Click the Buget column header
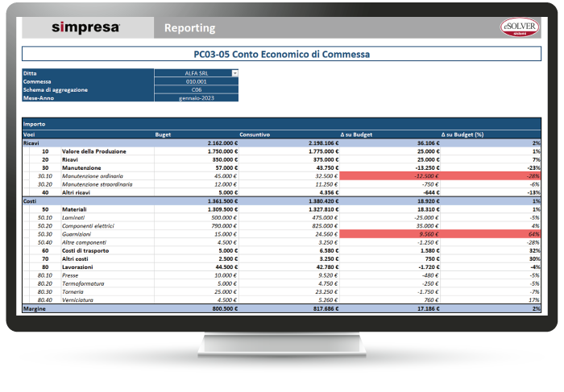Screen dimensions: 564x392 pyautogui.click(x=163, y=134)
